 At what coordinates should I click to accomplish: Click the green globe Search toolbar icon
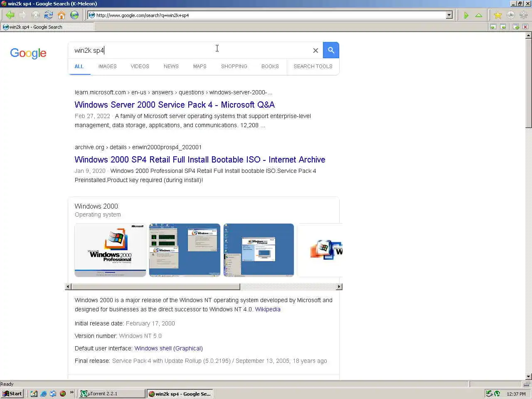(x=74, y=15)
